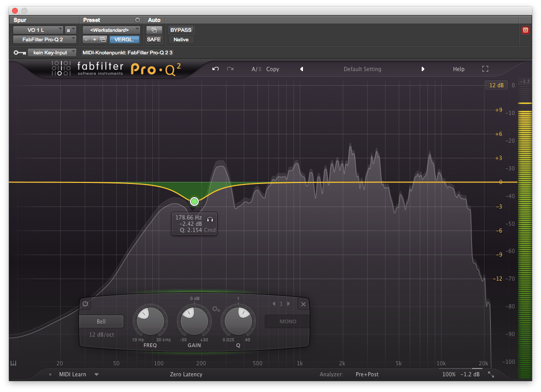Toggle the VERGL. compare button
Image resolution: width=541 pixels, height=392 pixels.
(x=124, y=40)
